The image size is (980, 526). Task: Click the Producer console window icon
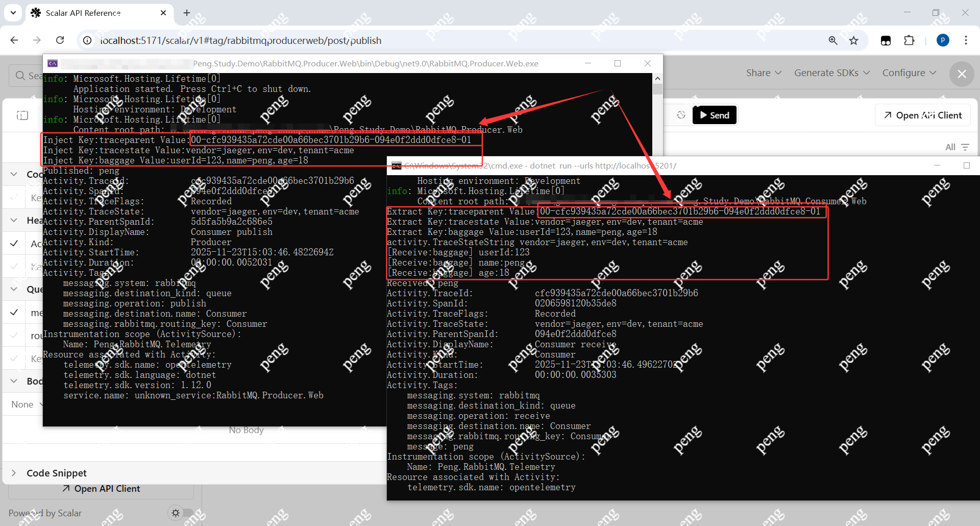(52, 63)
